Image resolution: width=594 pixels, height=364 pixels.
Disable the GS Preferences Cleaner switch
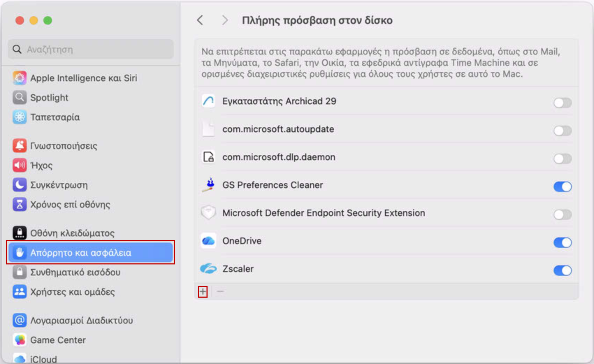[563, 187]
